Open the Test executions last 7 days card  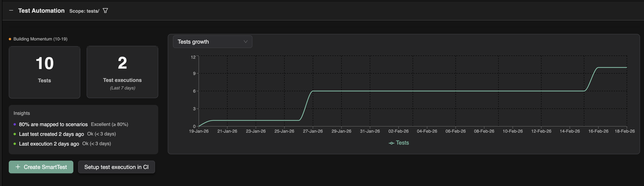pos(122,72)
